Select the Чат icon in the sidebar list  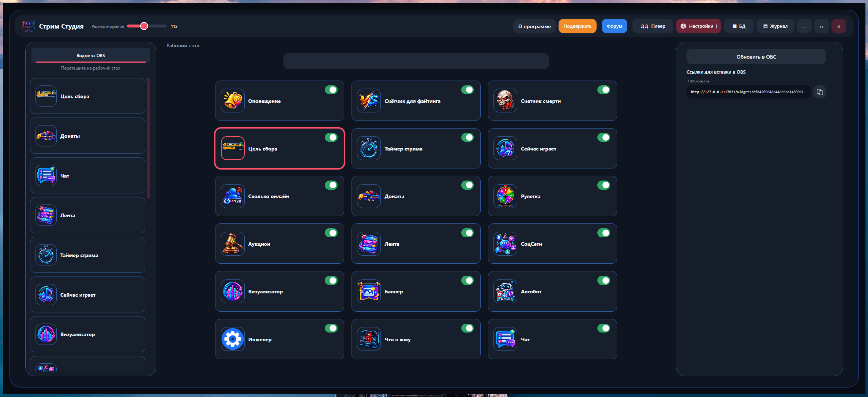click(x=46, y=175)
